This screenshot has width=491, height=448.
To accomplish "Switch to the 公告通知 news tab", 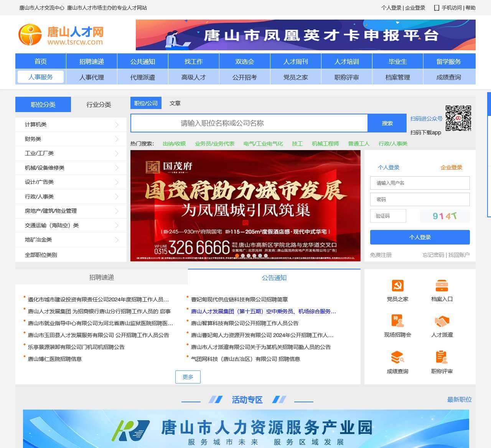I will coord(274,278).
